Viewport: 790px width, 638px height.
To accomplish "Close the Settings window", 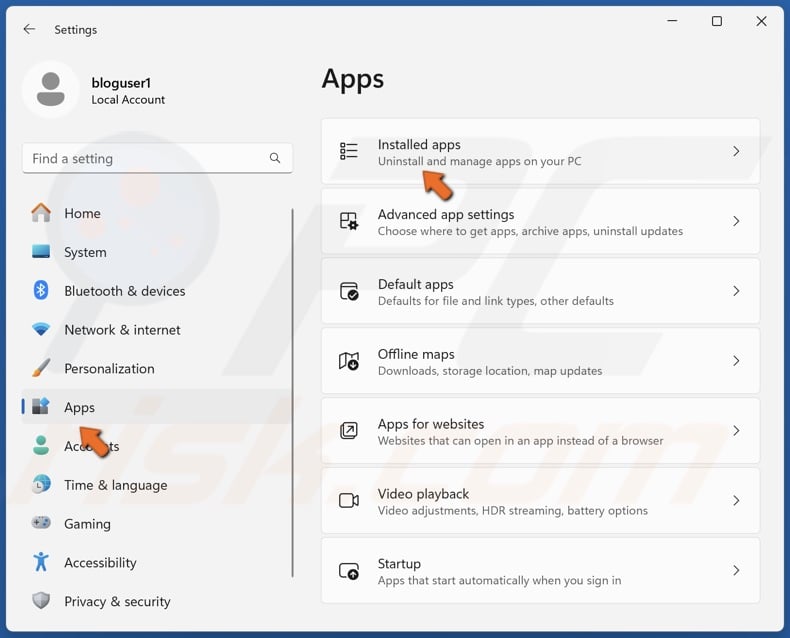I will point(761,21).
